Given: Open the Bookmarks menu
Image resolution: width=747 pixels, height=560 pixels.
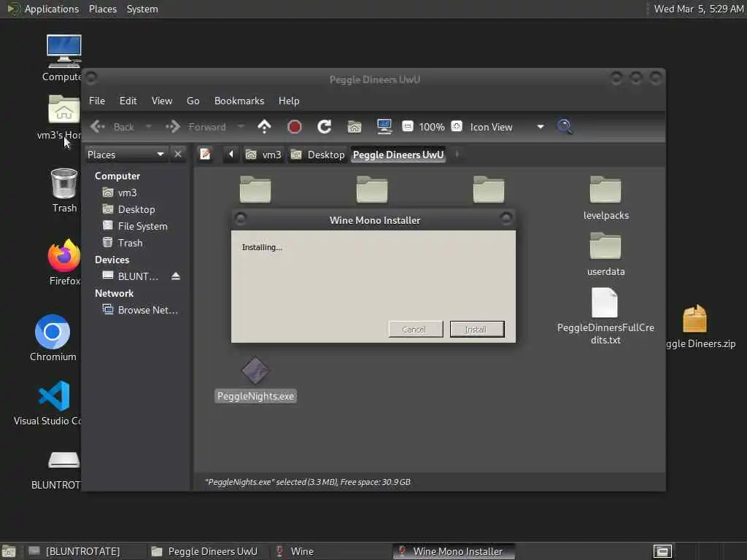Looking at the screenshot, I should (x=239, y=101).
